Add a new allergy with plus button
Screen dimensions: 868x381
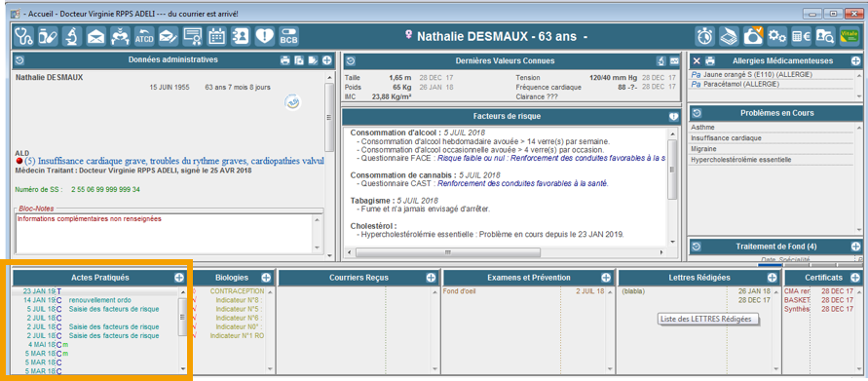[855, 61]
